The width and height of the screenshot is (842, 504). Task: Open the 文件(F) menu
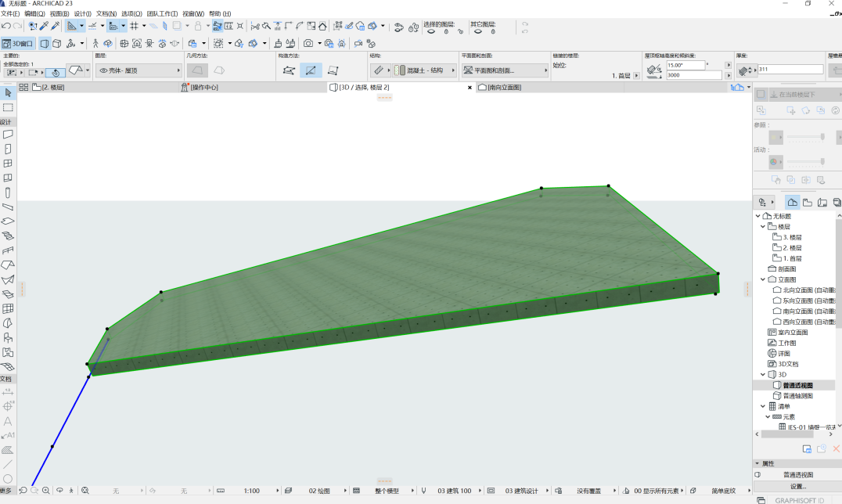point(10,13)
